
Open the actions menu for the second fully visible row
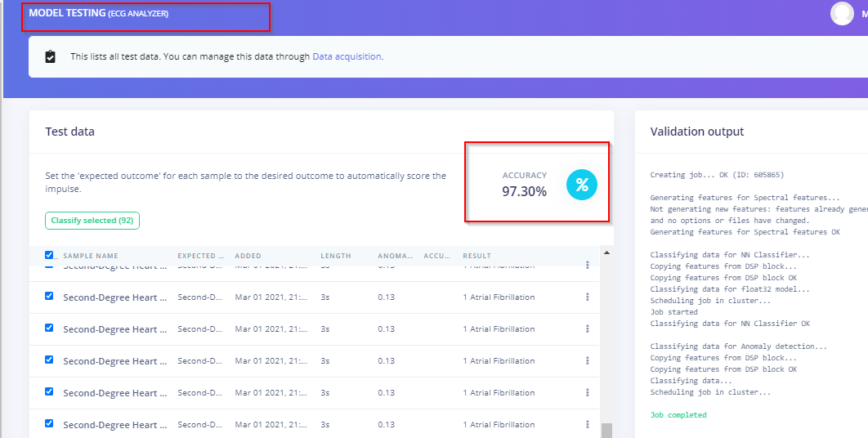[587, 329]
